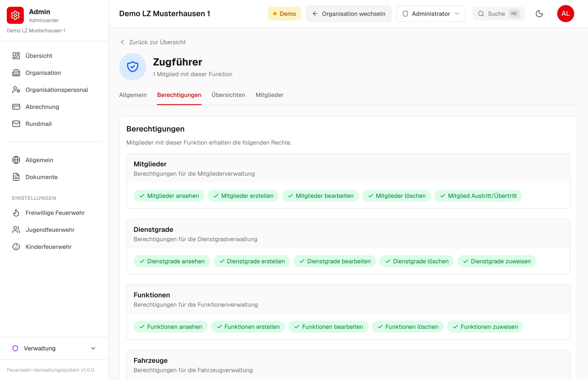The image size is (588, 380).
Task: Open Dokumente in sidebar
Action: pyautogui.click(x=54, y=177)
